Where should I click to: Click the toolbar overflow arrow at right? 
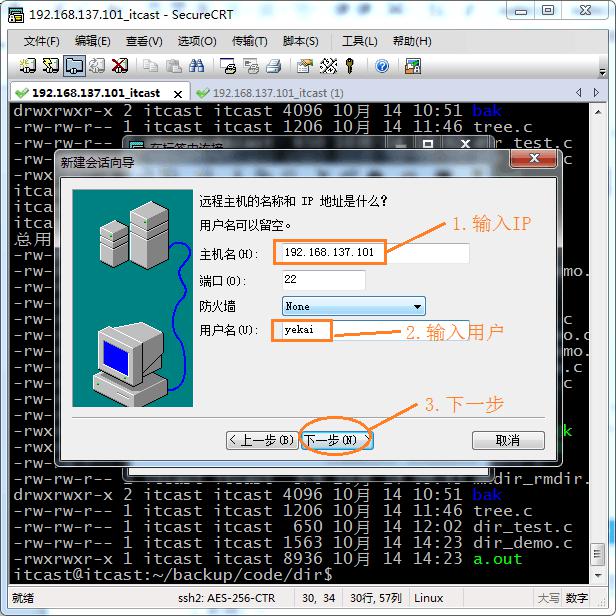[602, 72]
